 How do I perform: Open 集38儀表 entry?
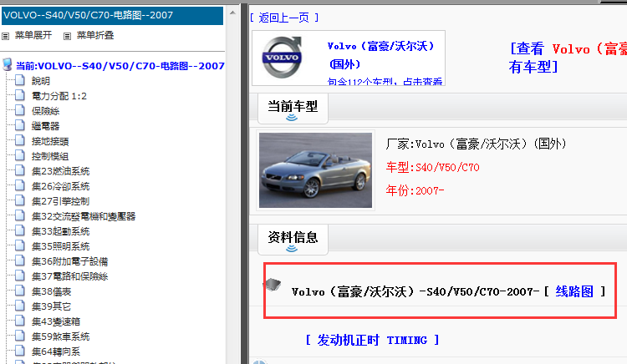click(52, 291)
